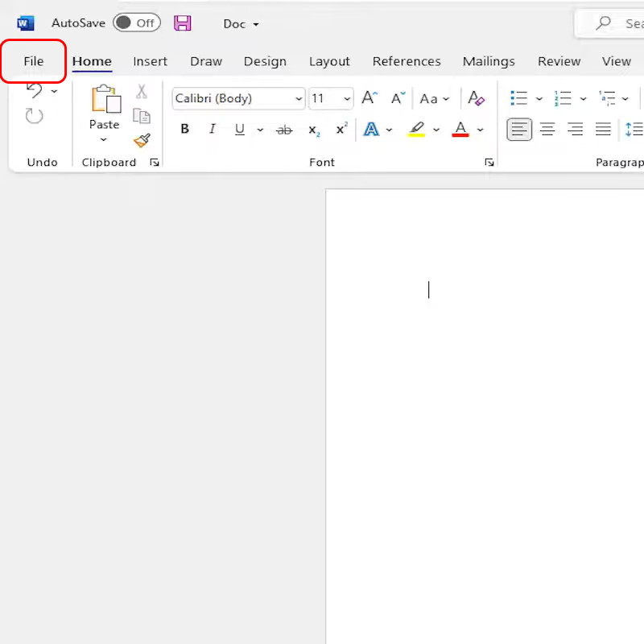Image resolution: width=644 pixels, height=644 pixels.
Task: Apply Strikethrough formatting
Action: point(283,130)
